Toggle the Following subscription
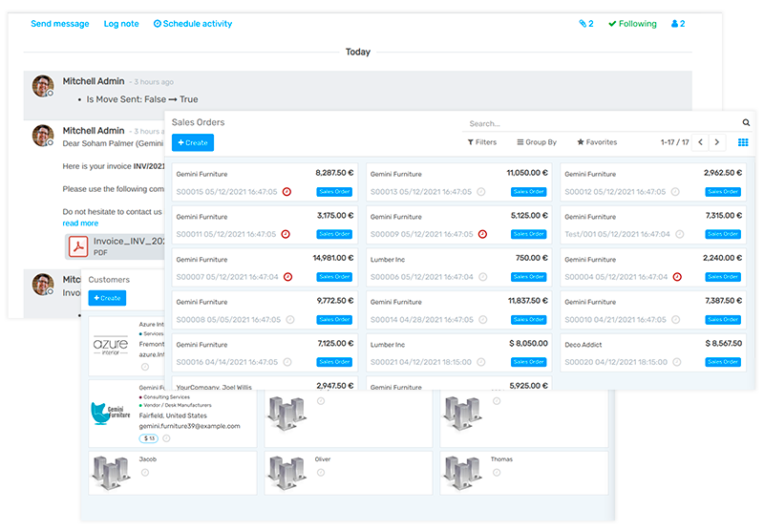This screenshot has width=764, height=532. (632, 24)
